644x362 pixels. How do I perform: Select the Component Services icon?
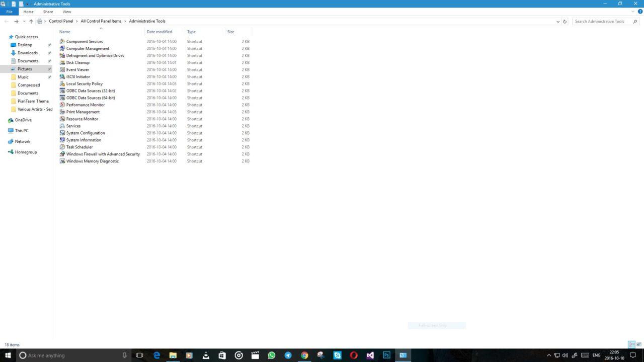point(62,41)
